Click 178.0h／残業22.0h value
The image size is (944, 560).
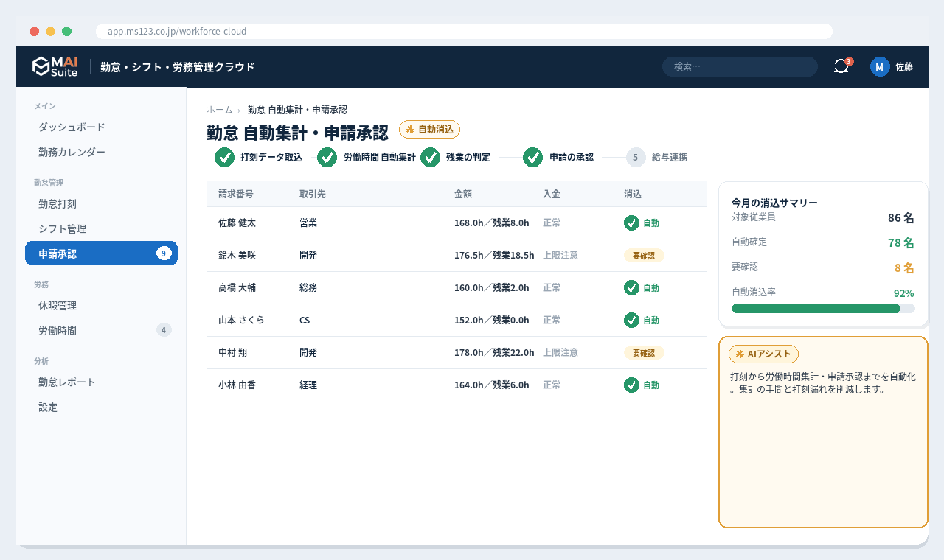tap(494, 352)
